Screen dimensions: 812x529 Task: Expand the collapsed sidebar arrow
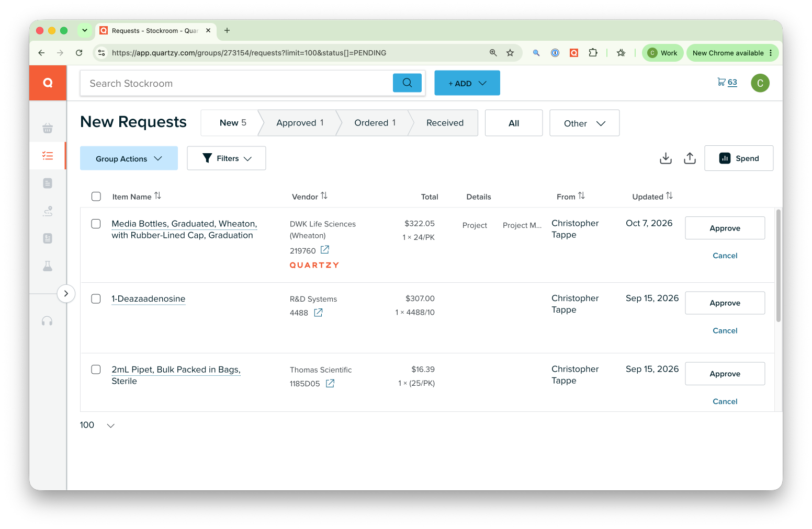(x=66, y=293)
